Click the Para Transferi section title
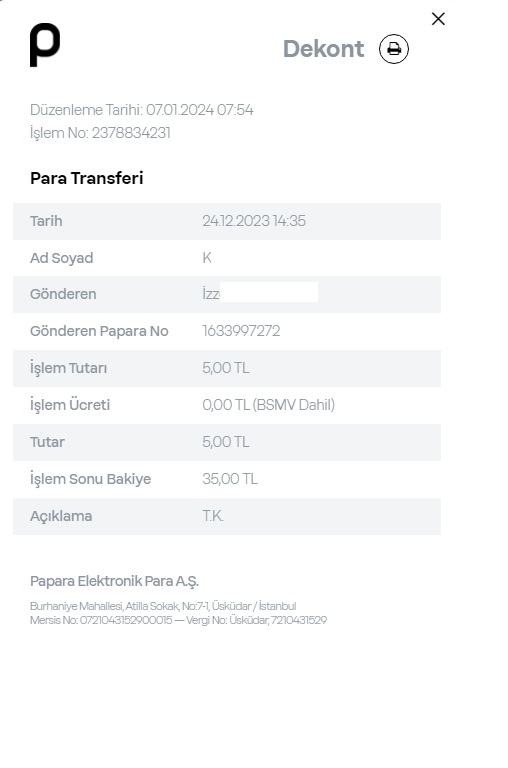Viewport: 508px width, 768px height. coord(87,178)
